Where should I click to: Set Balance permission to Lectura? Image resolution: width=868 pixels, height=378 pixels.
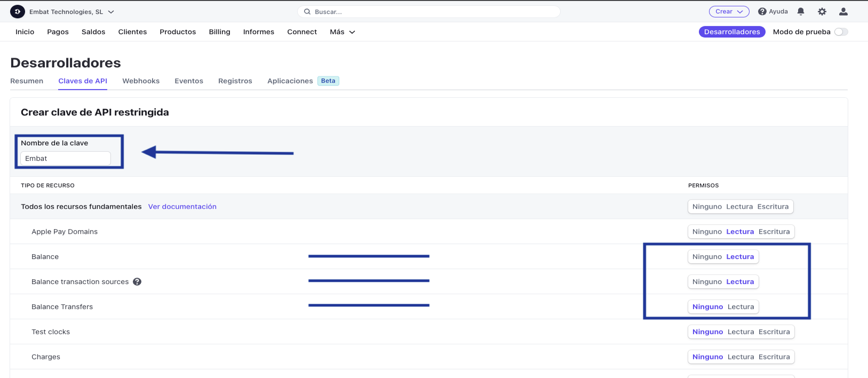click(x=740, y=257)
